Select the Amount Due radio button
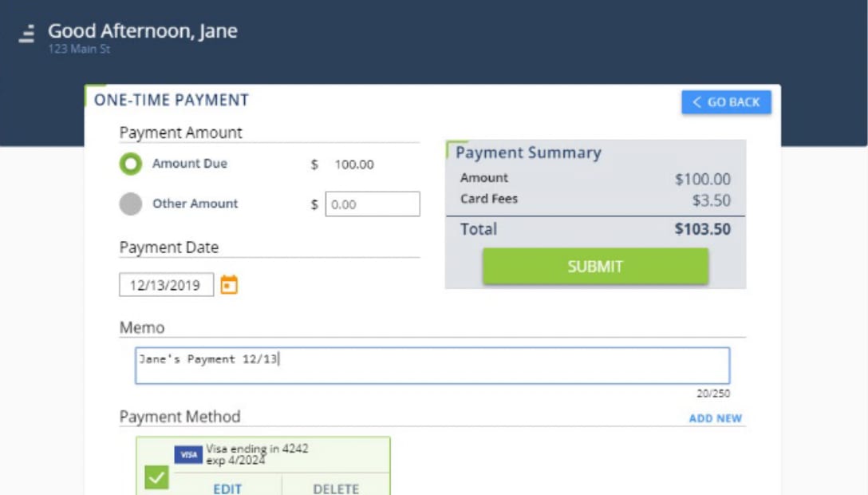Viewport: 868px width, 495px height. tap(131, 164)
